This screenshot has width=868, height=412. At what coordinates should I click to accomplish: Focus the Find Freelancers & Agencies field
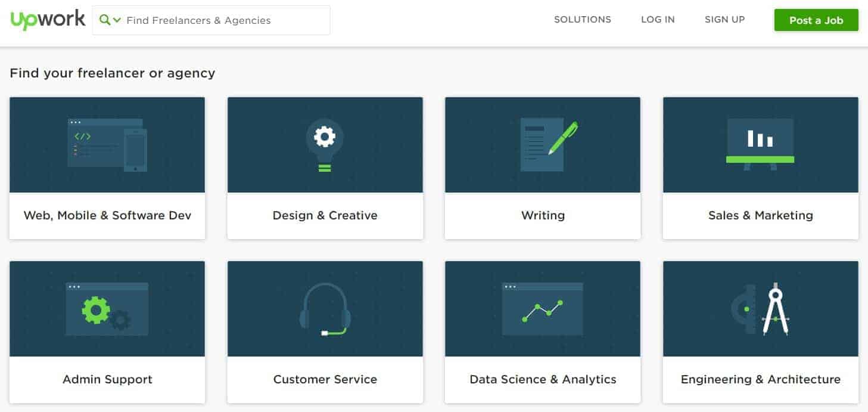point(225,20)
